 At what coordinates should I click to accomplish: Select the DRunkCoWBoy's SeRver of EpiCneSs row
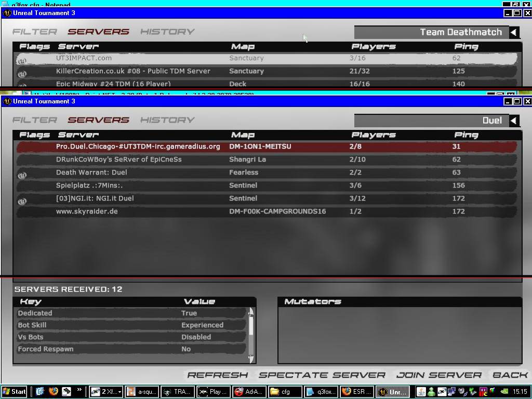pos(118,159)
